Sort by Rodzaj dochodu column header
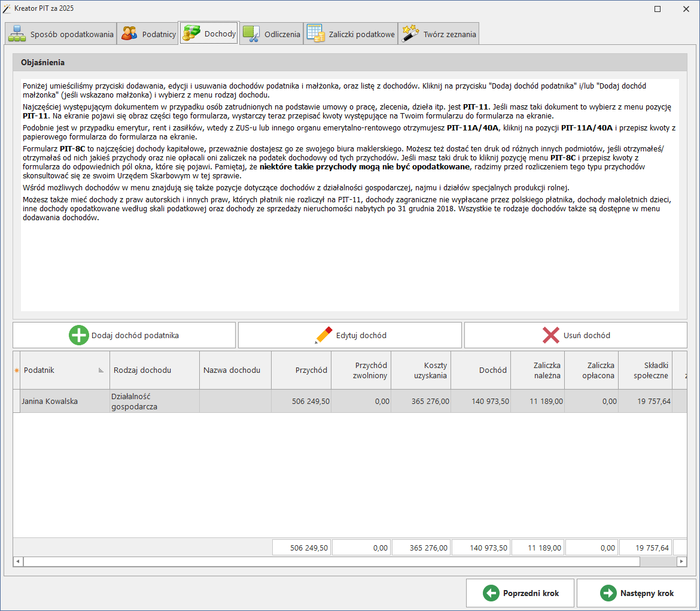Screen dimensions: 700x611 154,370
